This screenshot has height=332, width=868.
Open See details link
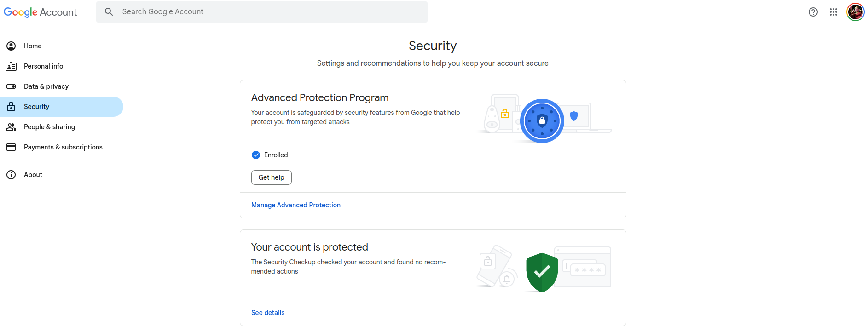(268, 313)
